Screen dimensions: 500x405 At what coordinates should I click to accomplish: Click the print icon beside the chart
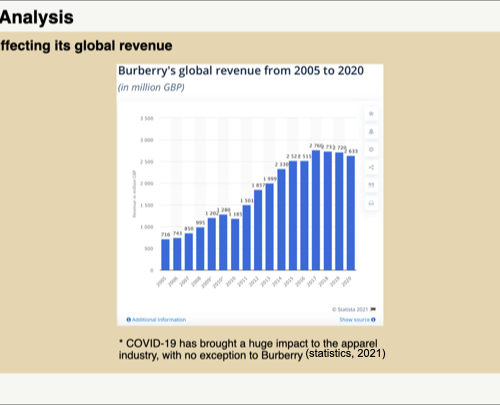(x=371, y=203)
